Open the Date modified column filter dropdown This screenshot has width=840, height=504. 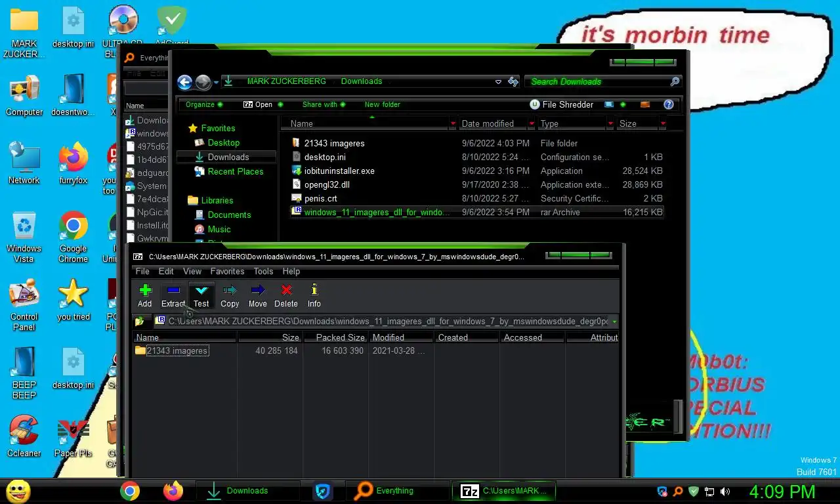point(532,123)
